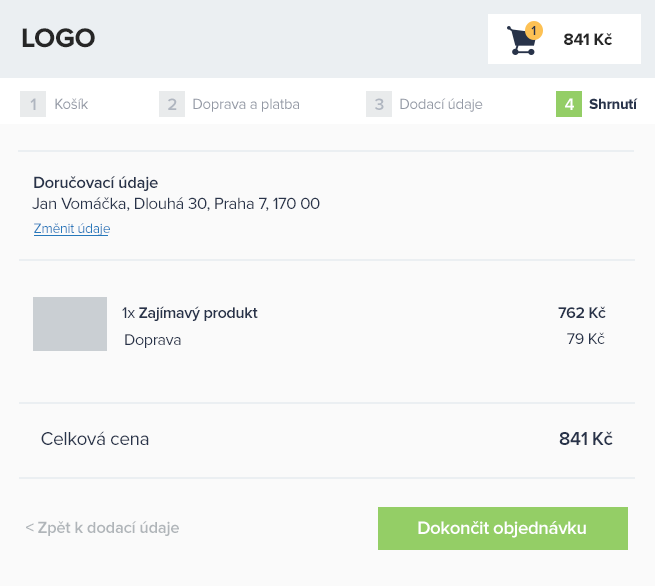Click the Zajímavý produkt product name
The height and width of the screenshot is (586, 655).
pos(198,313)
